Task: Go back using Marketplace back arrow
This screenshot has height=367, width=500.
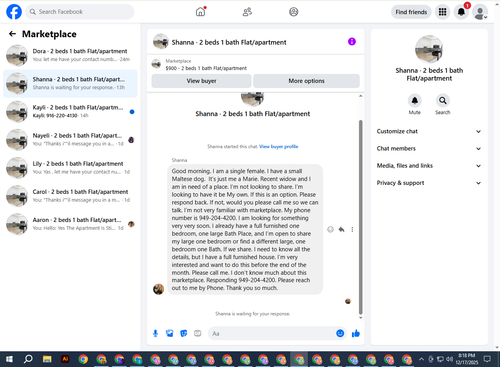Action: [12, 34]
